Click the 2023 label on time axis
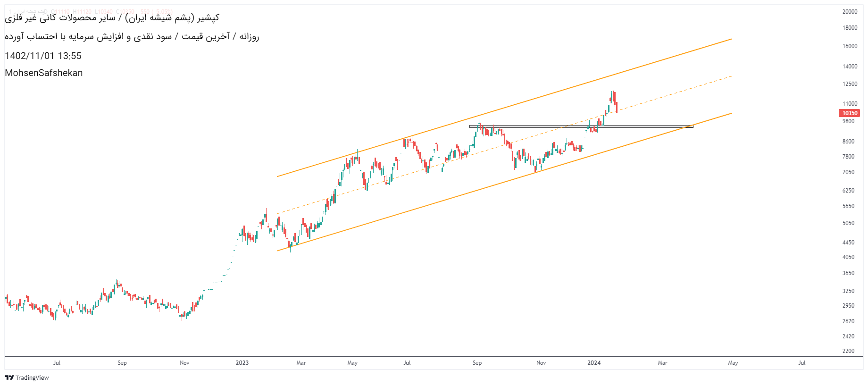Viewport: 868px width, 386px height. pos(242,363)
